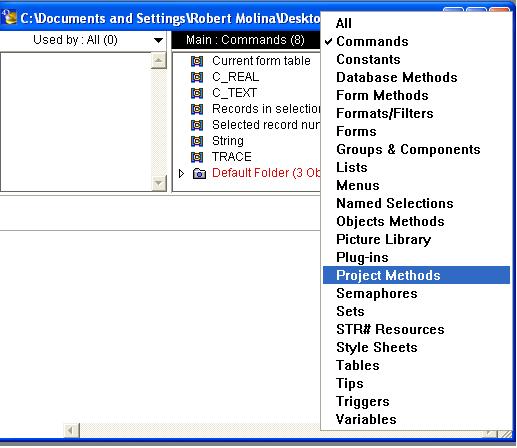This screenshot has width=517, height=448.
Task: Click the horizontal scrollbar left arrow
Action: [71, 430]
